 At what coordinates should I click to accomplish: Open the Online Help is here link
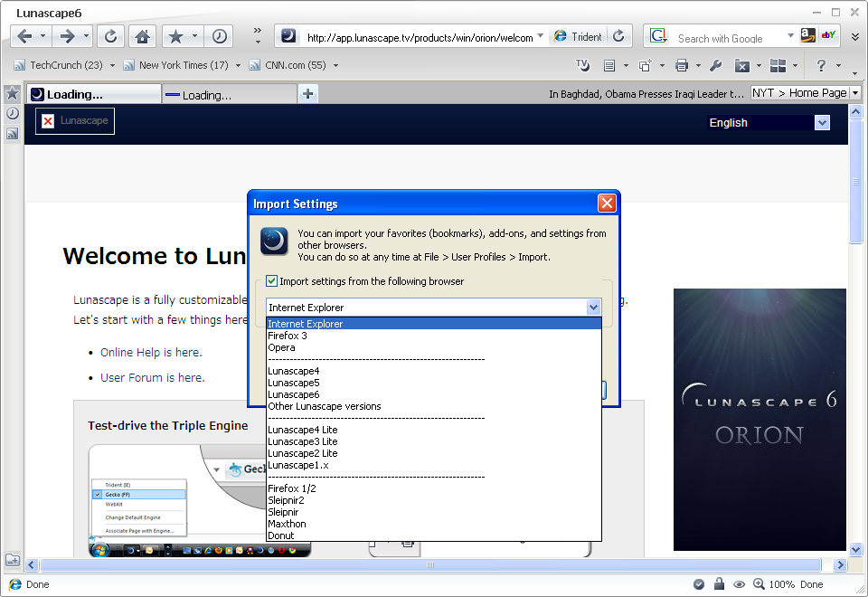click(x=151, y=352)
